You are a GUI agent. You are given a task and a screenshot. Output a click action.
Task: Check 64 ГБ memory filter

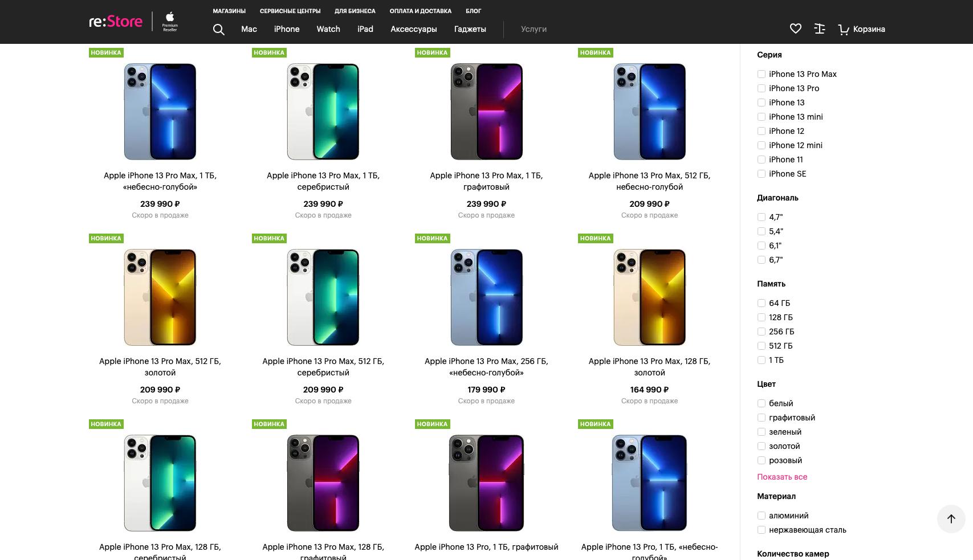[761, 303]
